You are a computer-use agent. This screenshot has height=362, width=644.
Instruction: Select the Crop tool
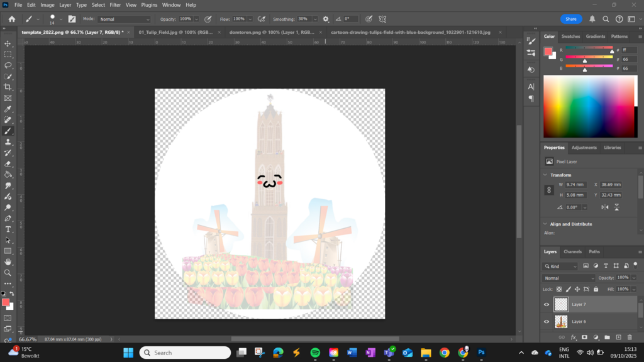point(8,87)
